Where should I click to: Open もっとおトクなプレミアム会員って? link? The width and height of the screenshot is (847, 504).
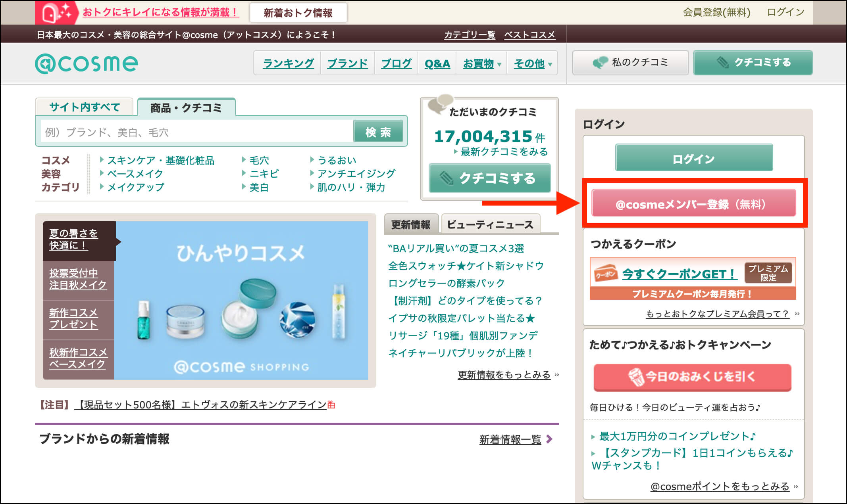click(717, 314)
